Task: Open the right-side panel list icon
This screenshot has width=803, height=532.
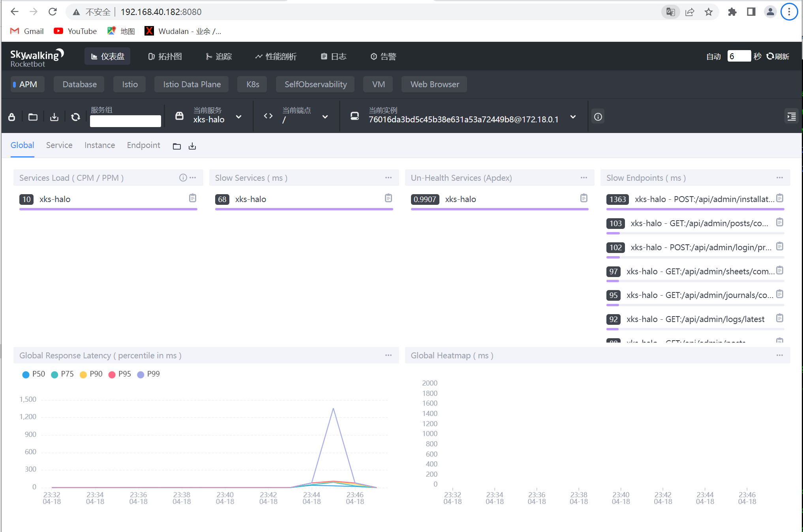Action: coord(791,116)
